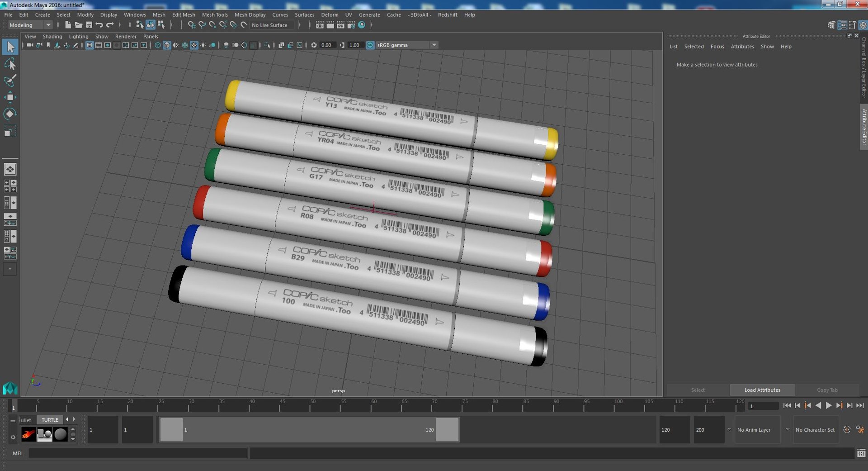Open animation preferences running man icon
The width and height of the screenshot is (868, 471).
(860, 430)
